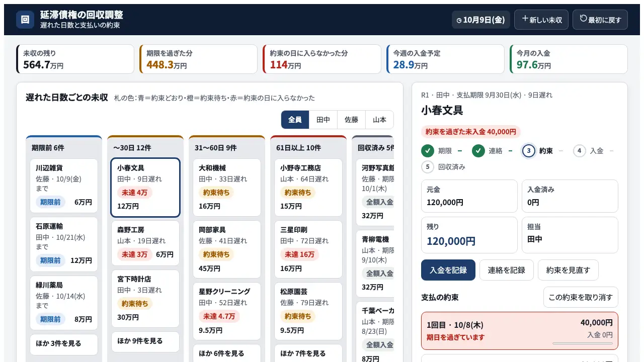Expand ほか 3件を見る in 期限前 column

pyautogui.click(x=64, y=344)
